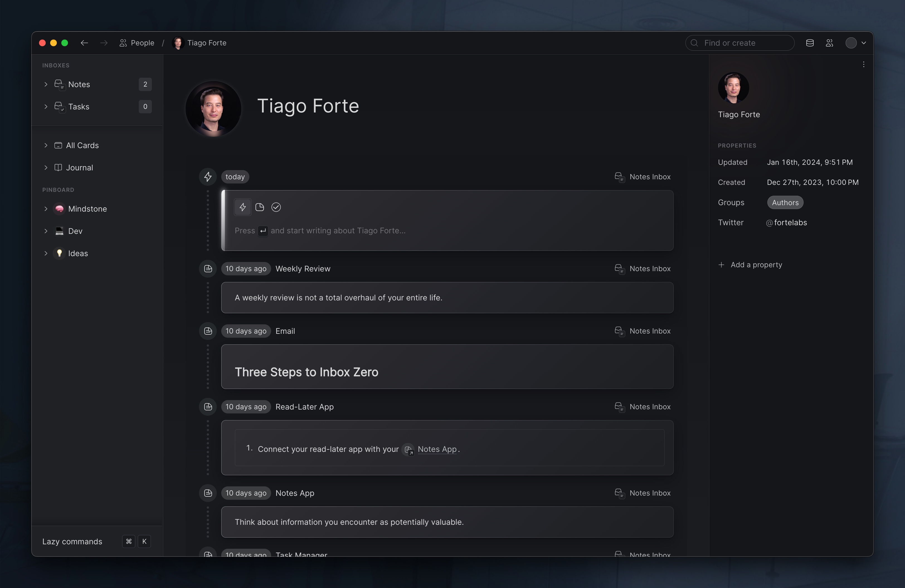The height and width of the screenshot is (588, 905).
Task: Open the weekly review note card
Action: click(447, 298)
